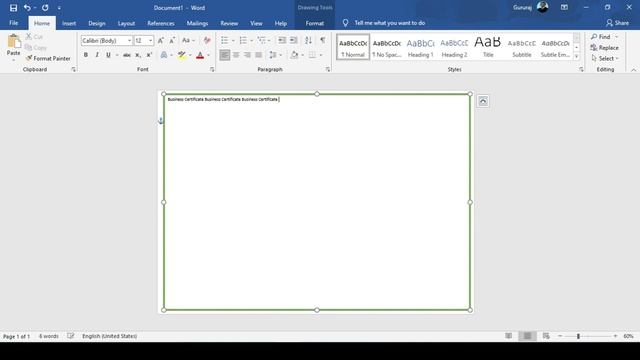Viewport: 640px width, 360px height.
Task: Switch to Read Mode view
Action: click(x=508, y=336)
